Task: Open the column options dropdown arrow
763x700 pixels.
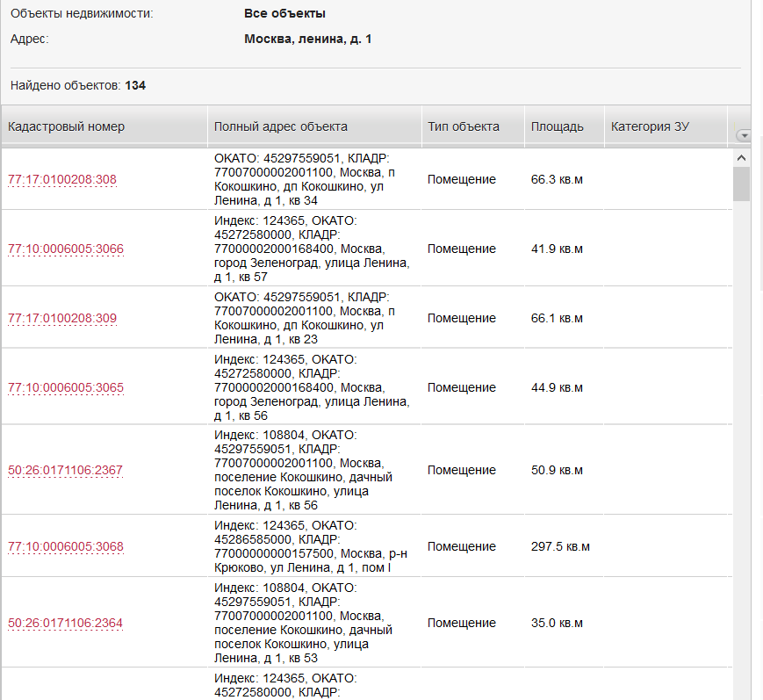Action: pos(744,135)
